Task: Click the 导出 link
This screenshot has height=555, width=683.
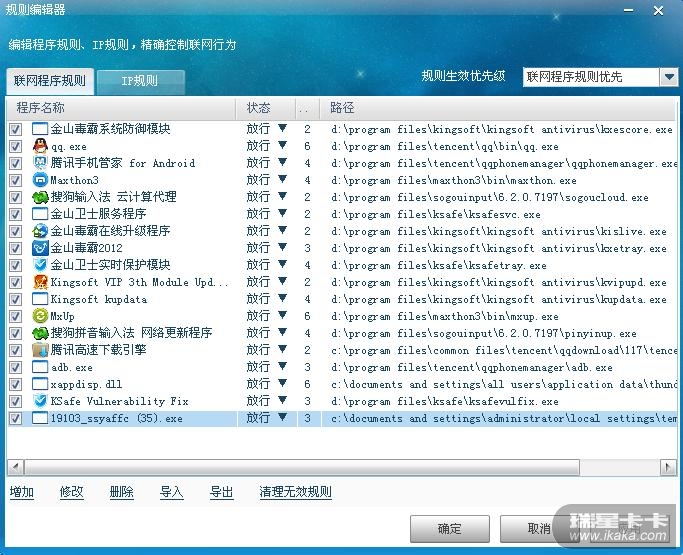Action: 222,492
